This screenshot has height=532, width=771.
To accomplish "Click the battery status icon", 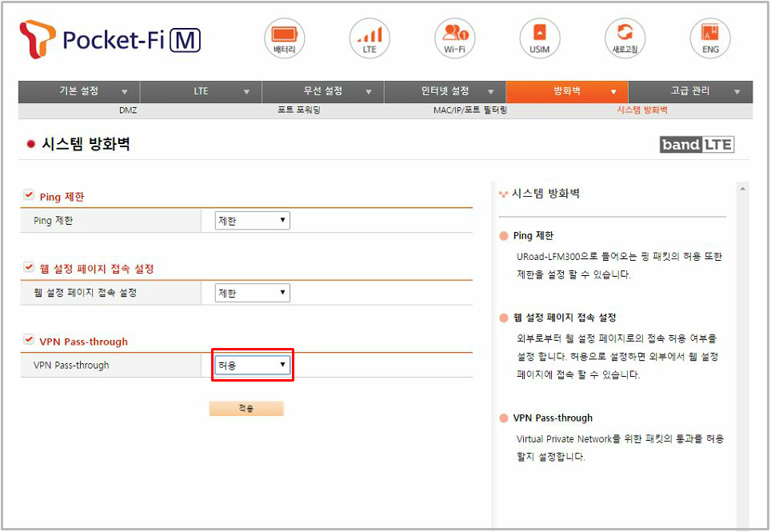I will click(285, 38).
